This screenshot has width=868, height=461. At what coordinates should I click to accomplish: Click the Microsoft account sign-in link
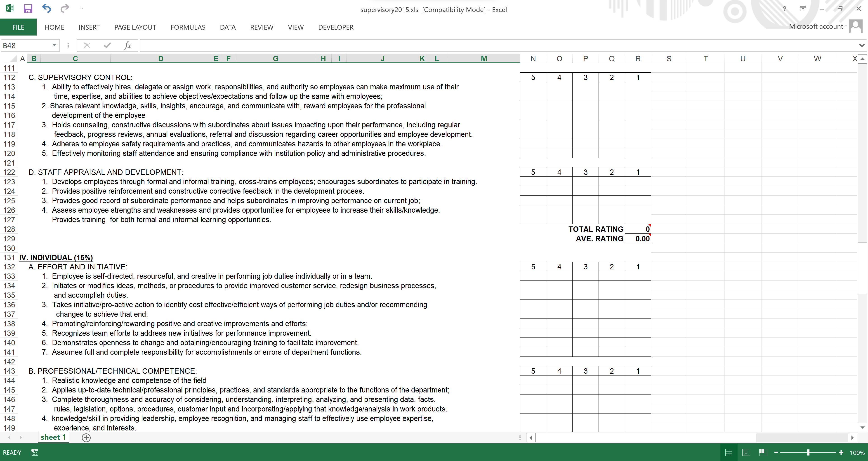click(x=816, y=27)
